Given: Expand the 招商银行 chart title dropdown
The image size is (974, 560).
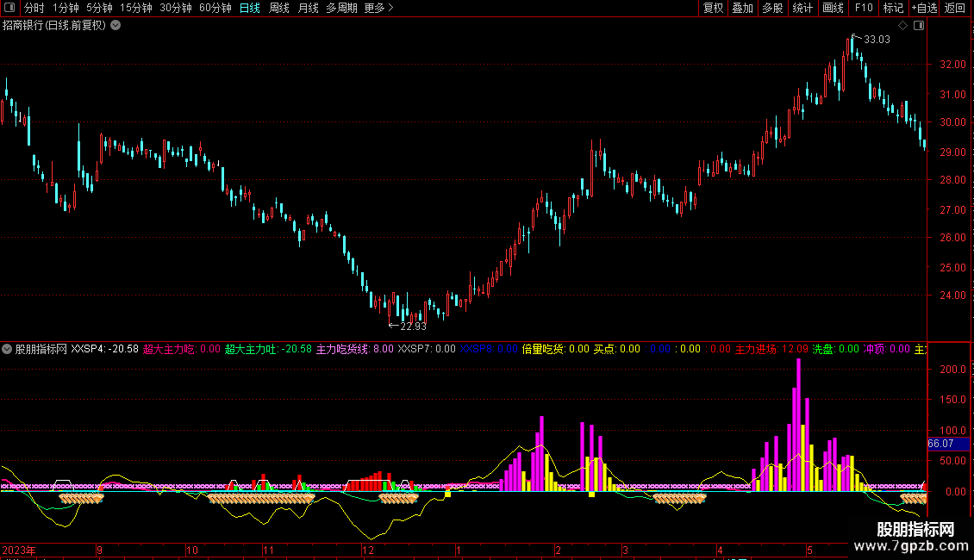Looking at the screenshot, I should (x=116, y=25).
